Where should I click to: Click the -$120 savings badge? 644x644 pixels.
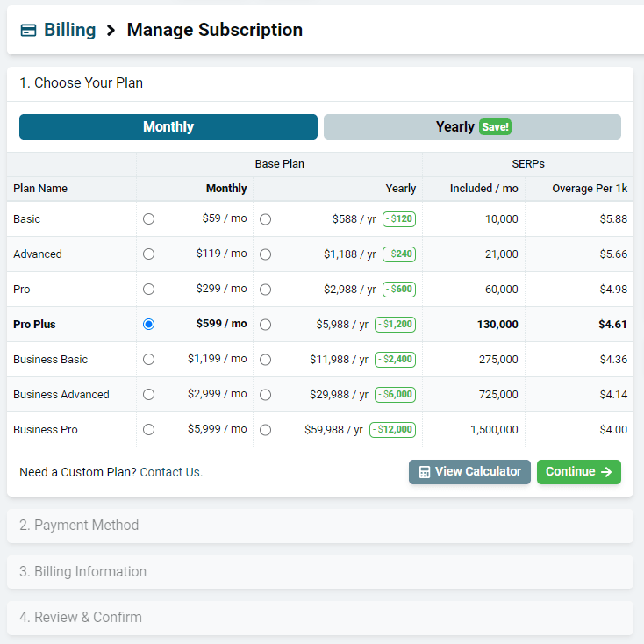pos(399,219)
